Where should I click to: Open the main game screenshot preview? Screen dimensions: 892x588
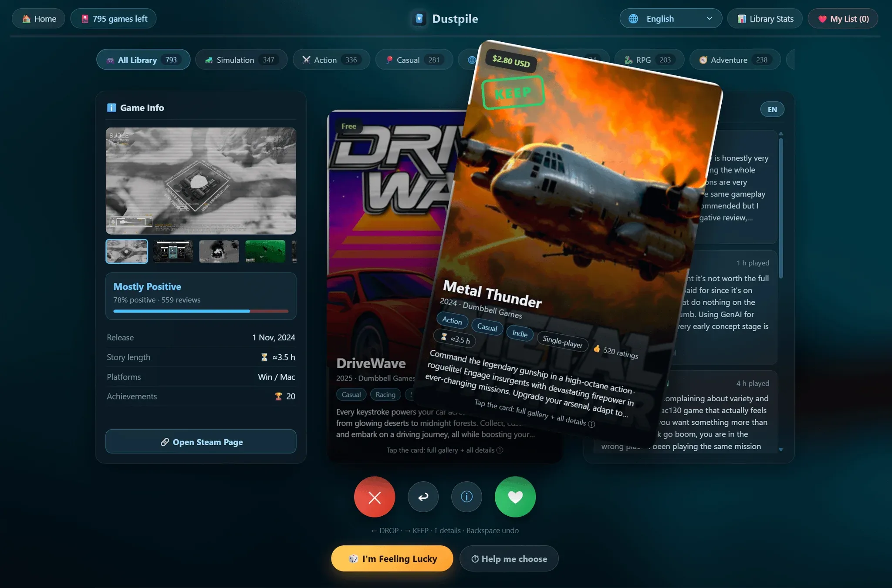tap(201, 181)
